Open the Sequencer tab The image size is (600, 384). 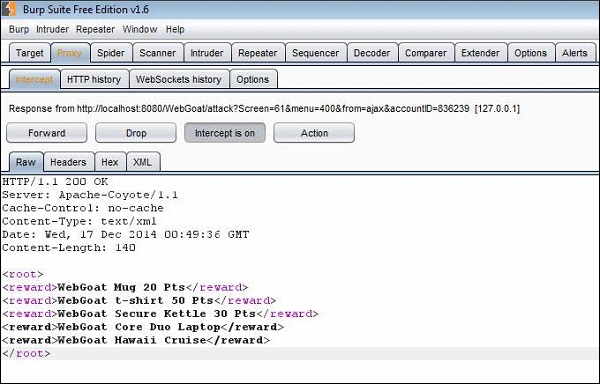tap(316, 53)
